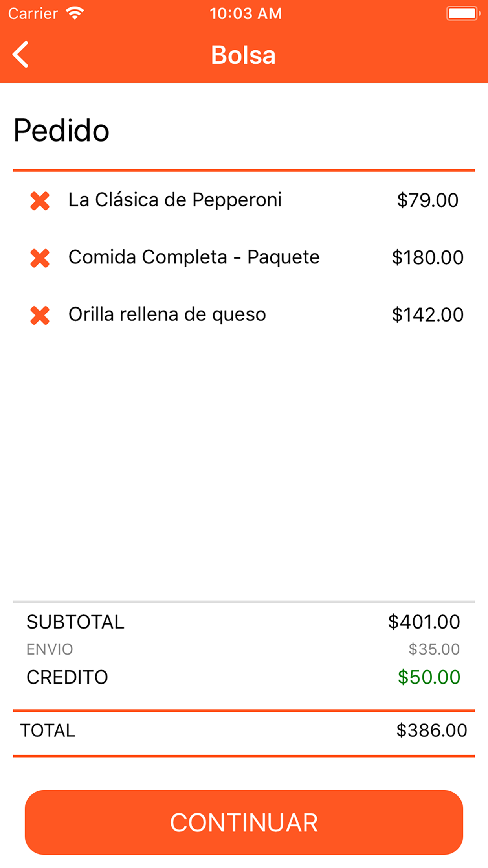Tap the Bolsa header title
This screenshot has width=488, height=868.
(244, 55)
